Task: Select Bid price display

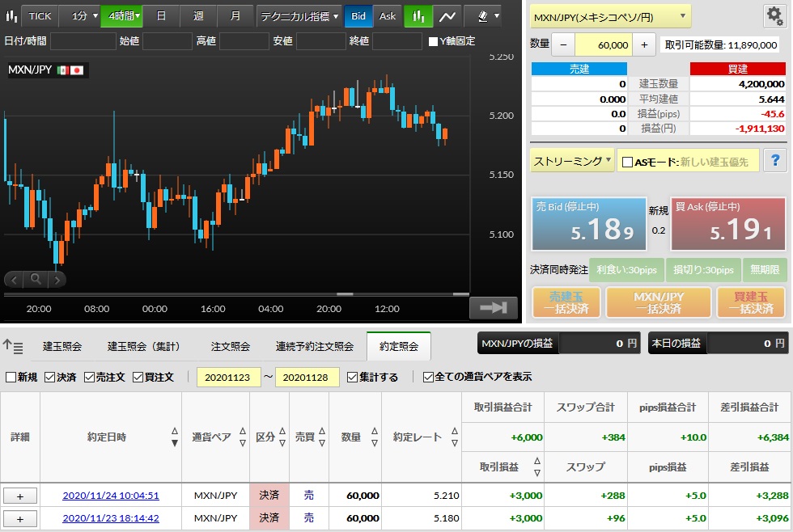Action: click(358, 16)
